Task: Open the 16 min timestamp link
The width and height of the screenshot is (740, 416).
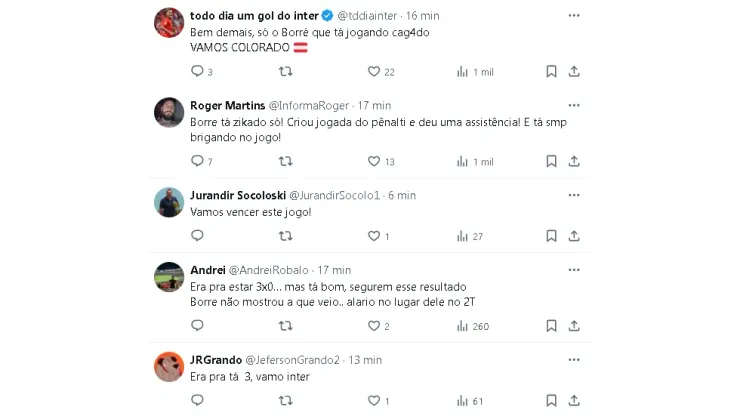Action: click(423, 16)
